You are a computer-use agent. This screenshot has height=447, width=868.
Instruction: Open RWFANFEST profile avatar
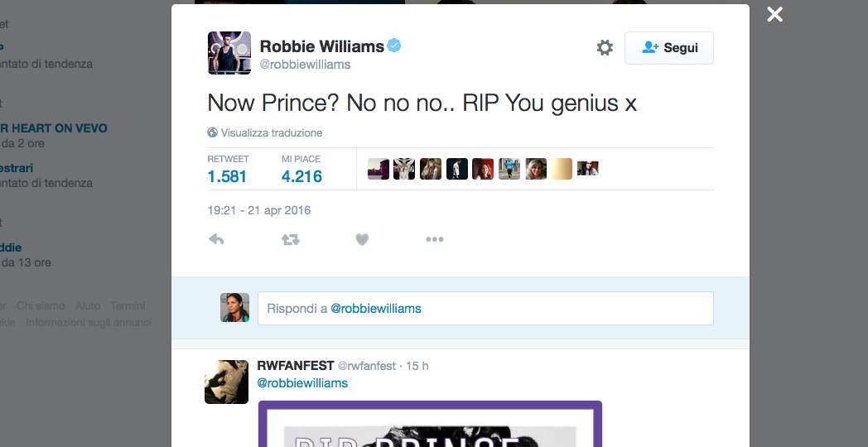click(226, 382)
